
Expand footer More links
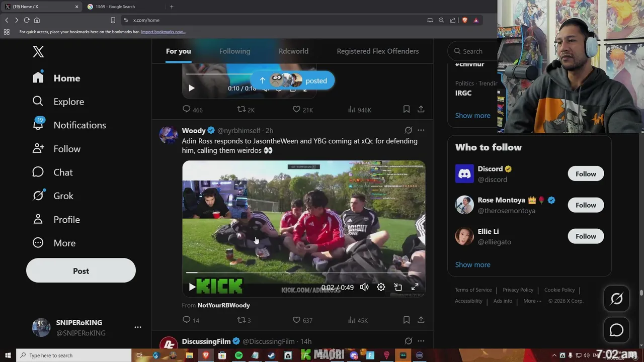[x=532, y=301]
